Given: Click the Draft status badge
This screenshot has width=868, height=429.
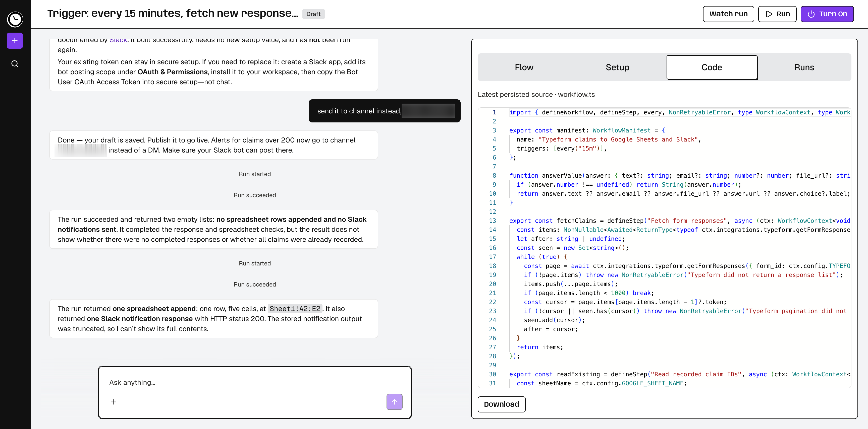Looking at the screenshot, I should (x=313, y=14).
